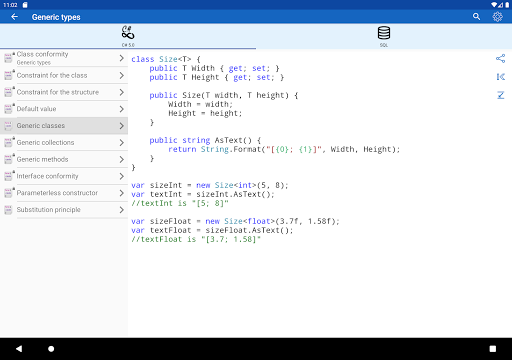Select the highlighted Generic classes item
The width and height of the screenshot is (512, 360).
(64, 126)
